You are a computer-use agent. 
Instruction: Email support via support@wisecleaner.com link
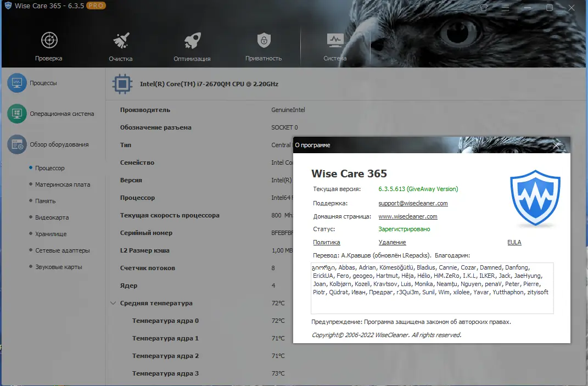pos(413,203)
